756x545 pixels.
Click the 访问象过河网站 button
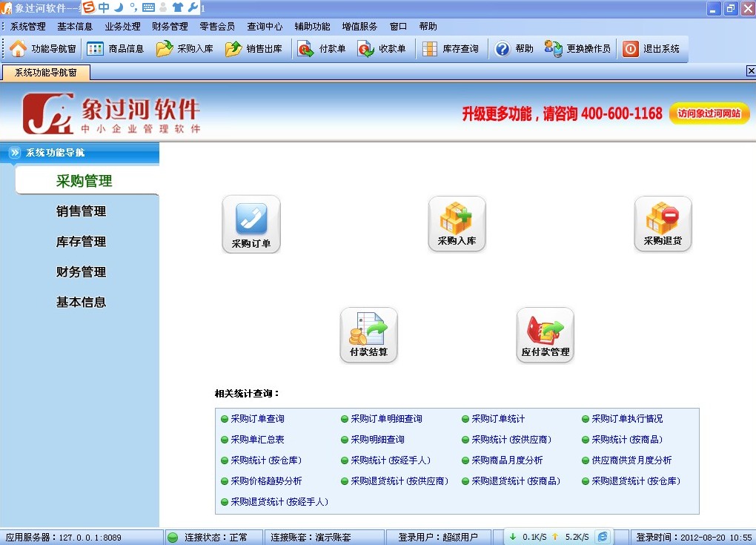[x=709, y=113]
